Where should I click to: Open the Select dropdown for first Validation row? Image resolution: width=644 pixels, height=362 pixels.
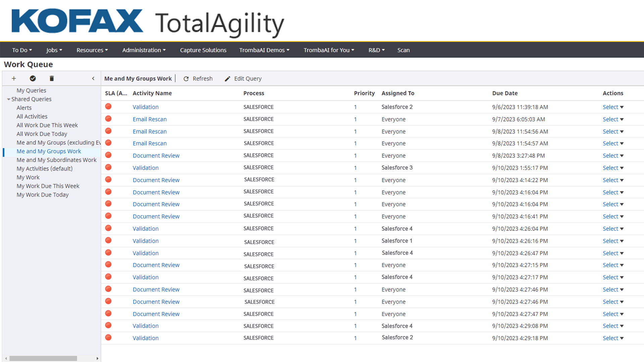(x=613, y=107)
